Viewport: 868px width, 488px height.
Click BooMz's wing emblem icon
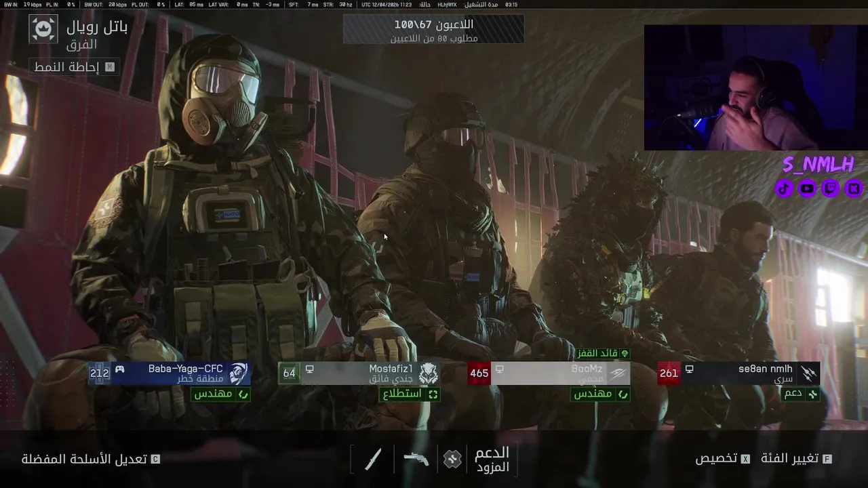(x=618, y=373)
